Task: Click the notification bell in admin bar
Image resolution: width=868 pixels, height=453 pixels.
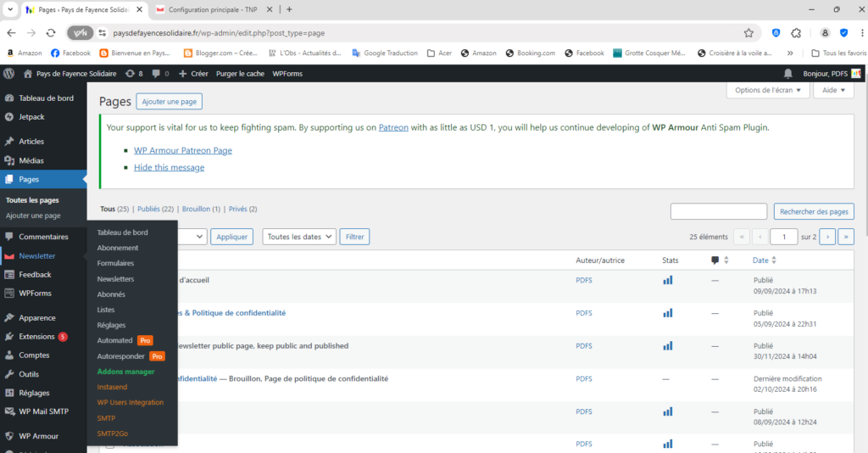Action: point(788,74)
